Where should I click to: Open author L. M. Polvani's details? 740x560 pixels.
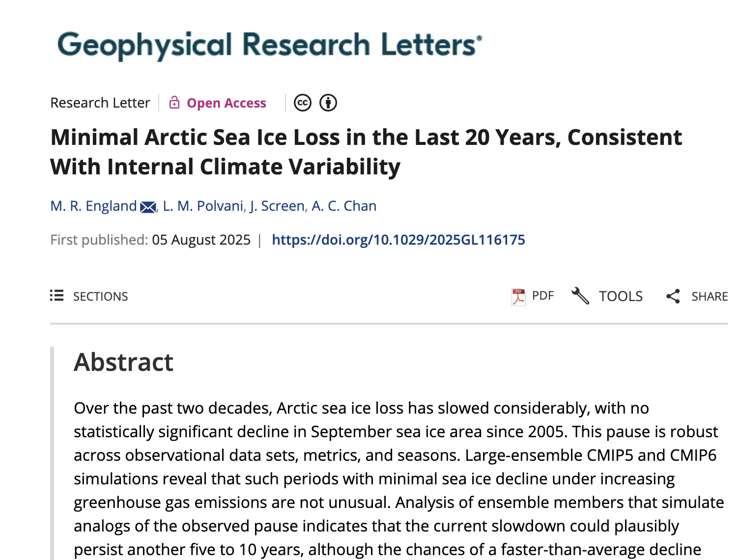pyautogui.click(x=203, y=206)
